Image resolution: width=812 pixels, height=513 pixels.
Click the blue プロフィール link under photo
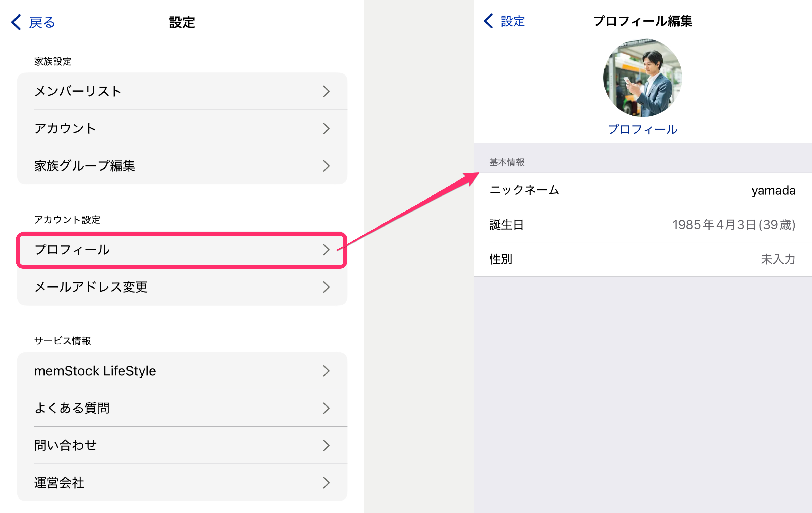click(x=642, y=129)
